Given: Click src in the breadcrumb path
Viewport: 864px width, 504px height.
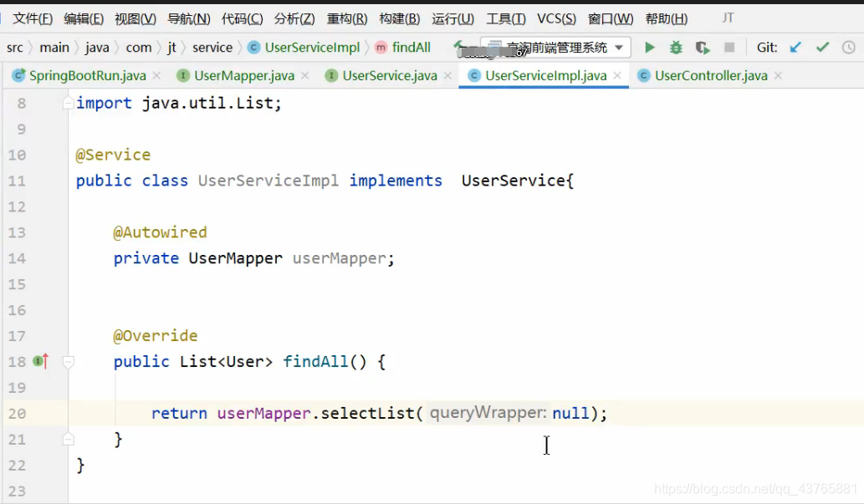Looking at the screenshot, I should 15,48.
